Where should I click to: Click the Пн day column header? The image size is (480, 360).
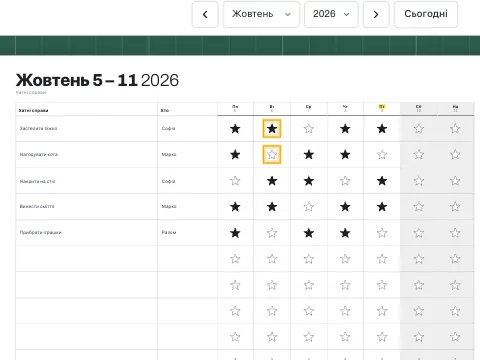pyautogui.click(x=235, y=109)
